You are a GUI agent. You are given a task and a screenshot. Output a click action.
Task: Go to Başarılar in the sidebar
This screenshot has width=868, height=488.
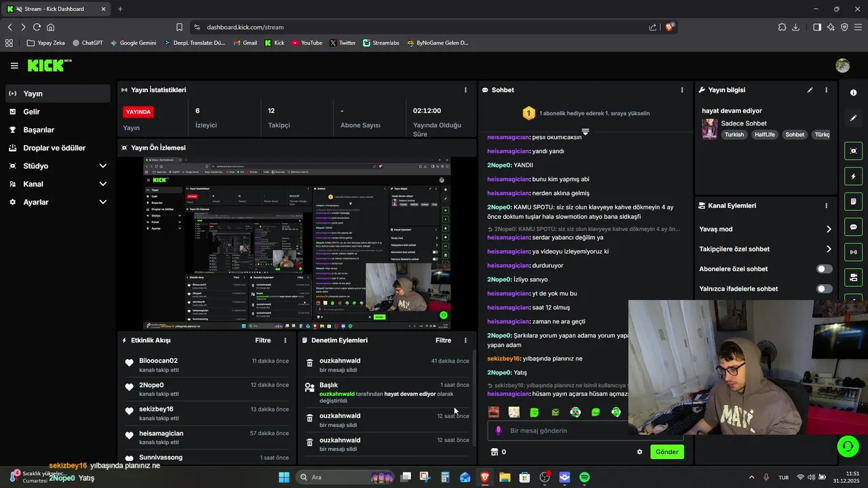pyautogui.click(x=57, y=129)
